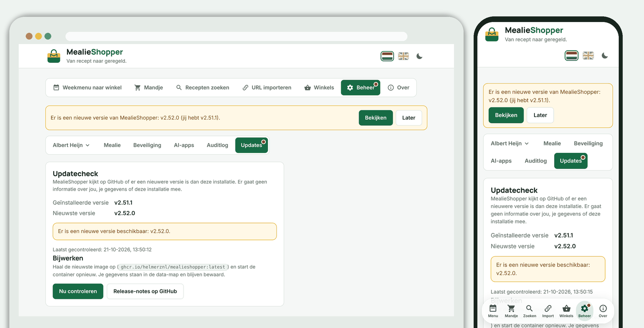Click the MealieShopper bag logo in desktop header

[x=54, y=56]
